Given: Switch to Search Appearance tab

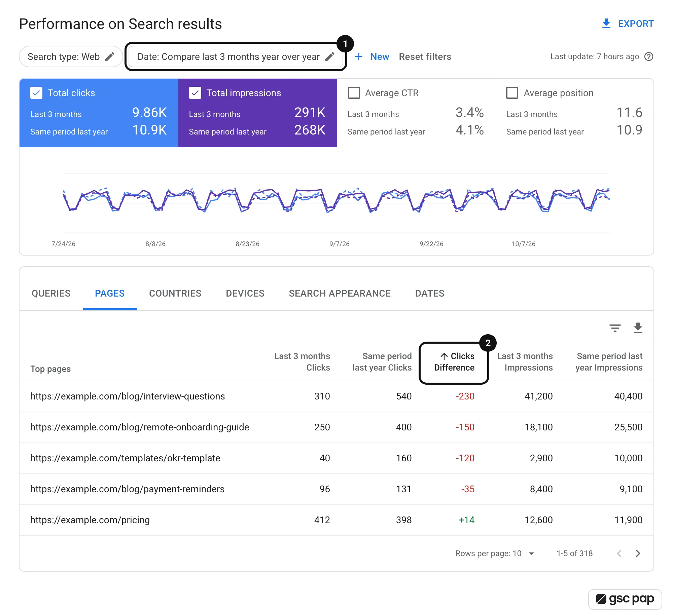Looking at the screenshot, I should click(340, 293).
